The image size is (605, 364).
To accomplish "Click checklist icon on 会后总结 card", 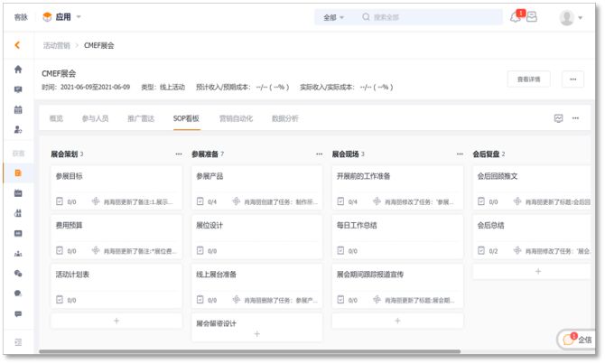I will (481, 250).
